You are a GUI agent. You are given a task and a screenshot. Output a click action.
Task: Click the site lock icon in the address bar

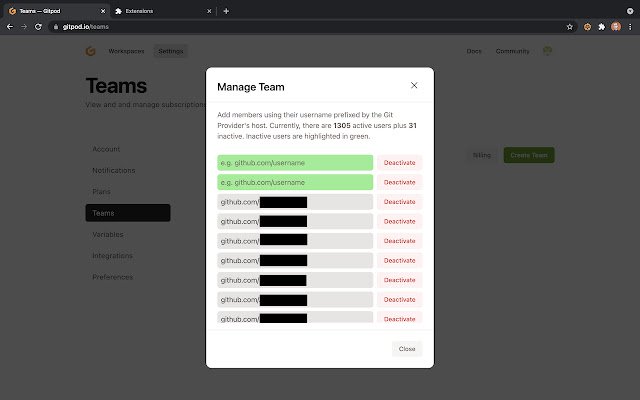pyautogui.click(x=56, y=27)
